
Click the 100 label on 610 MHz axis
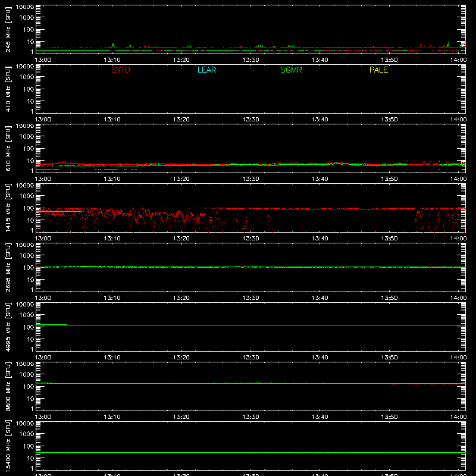pyautogui.click(x=29, y=149)
